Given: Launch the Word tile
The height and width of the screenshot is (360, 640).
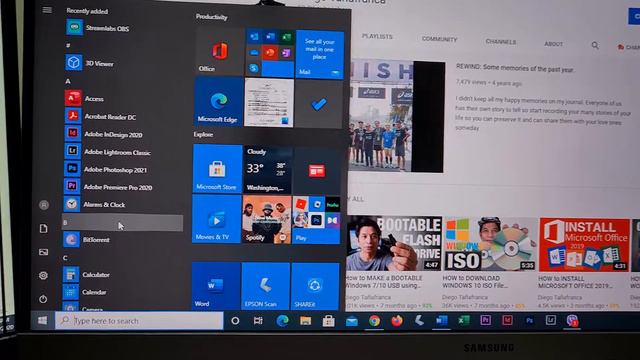Looking at the screenshot, I should point(216,286).
